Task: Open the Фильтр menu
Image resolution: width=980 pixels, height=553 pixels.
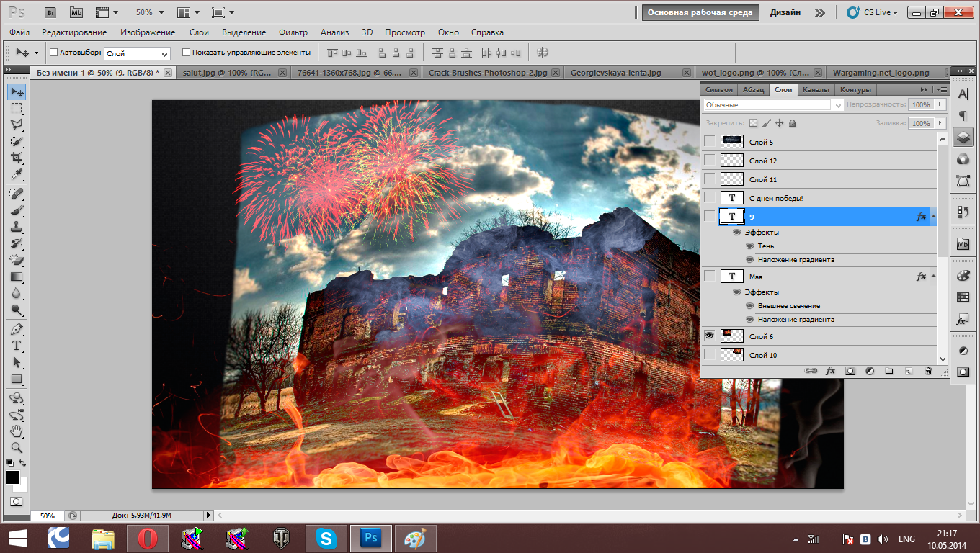Action: point(293,32)
